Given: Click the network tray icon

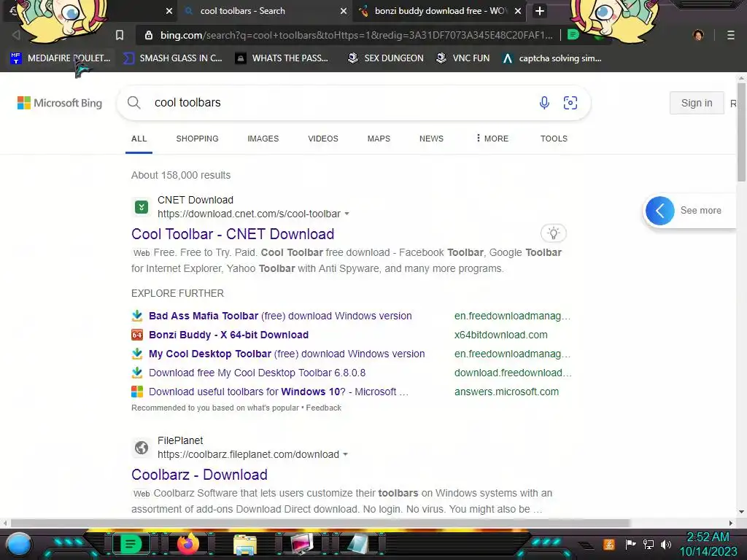Looking at the screenshot, I should [649, 544].
